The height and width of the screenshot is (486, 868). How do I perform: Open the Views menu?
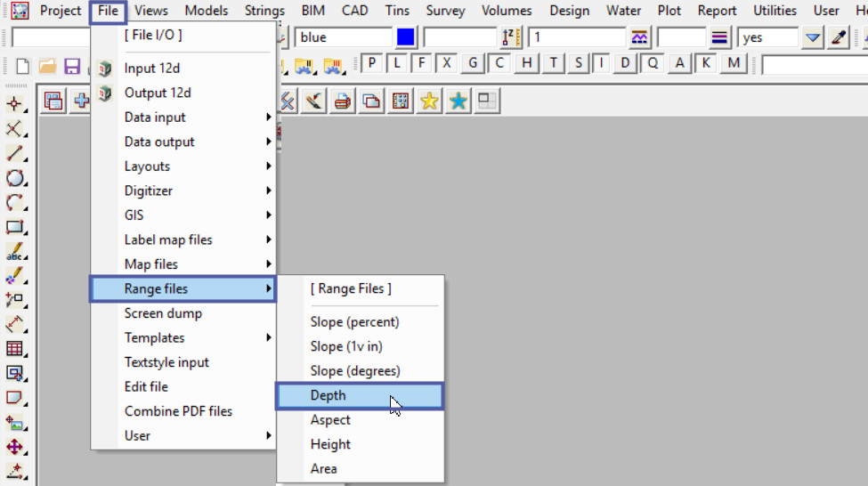(x=151, y=11)
